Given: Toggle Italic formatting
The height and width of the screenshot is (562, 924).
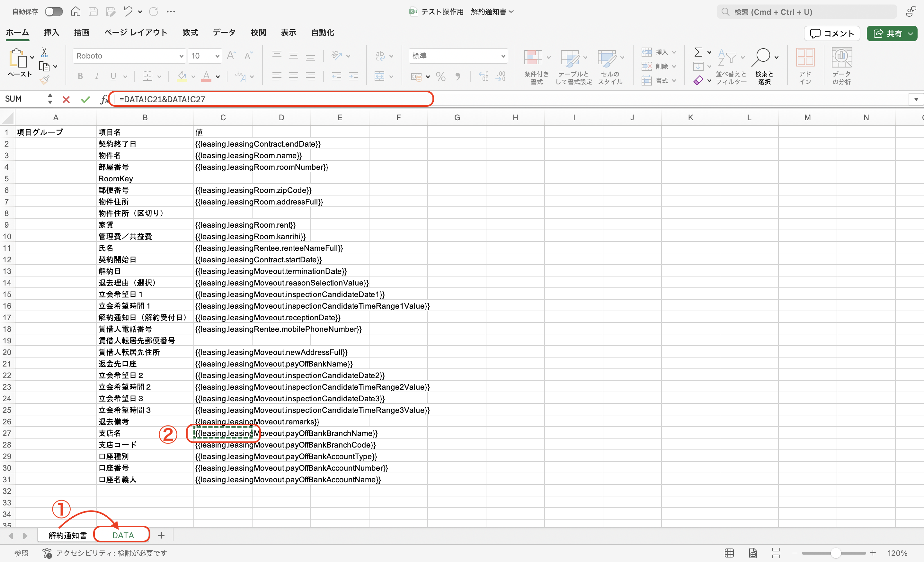Looking at the screenshot, I should tap(97, 76).
